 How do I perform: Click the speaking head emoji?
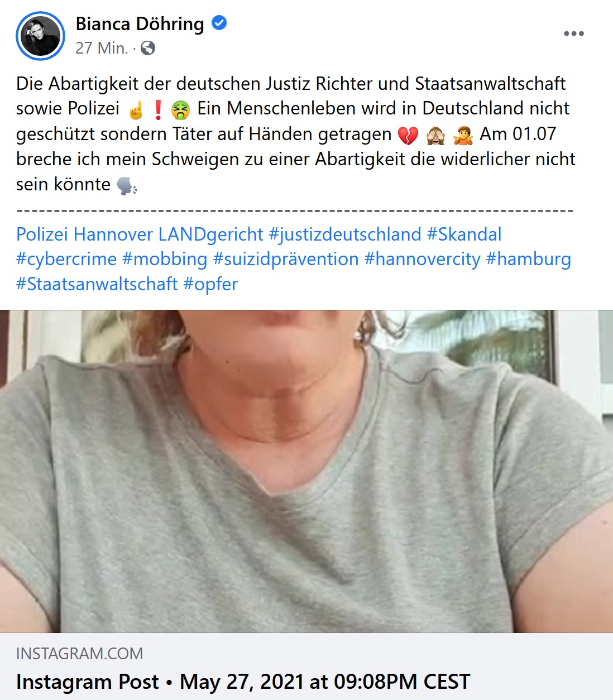pyautogui.click(x=127, y=185)
